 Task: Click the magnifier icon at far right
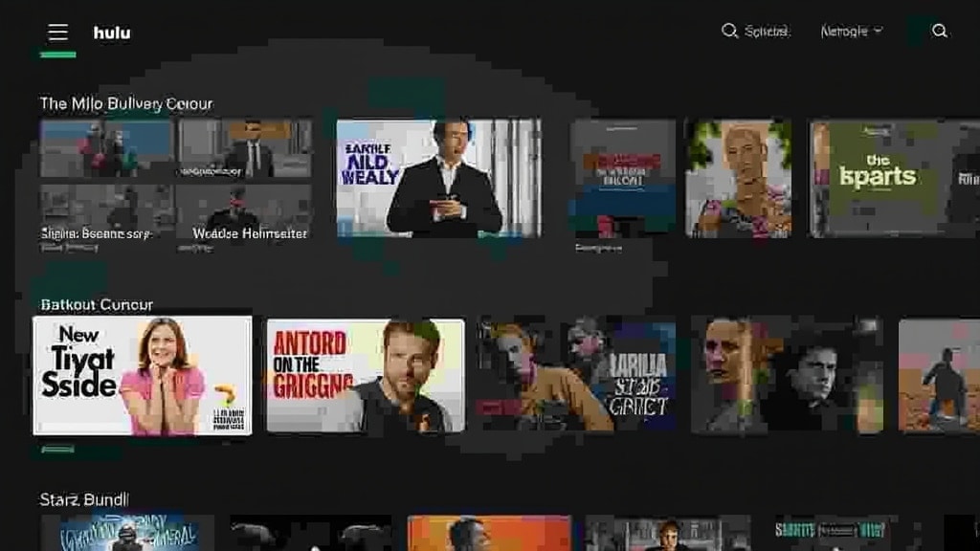pyautogui.click(x=939, y=31)
